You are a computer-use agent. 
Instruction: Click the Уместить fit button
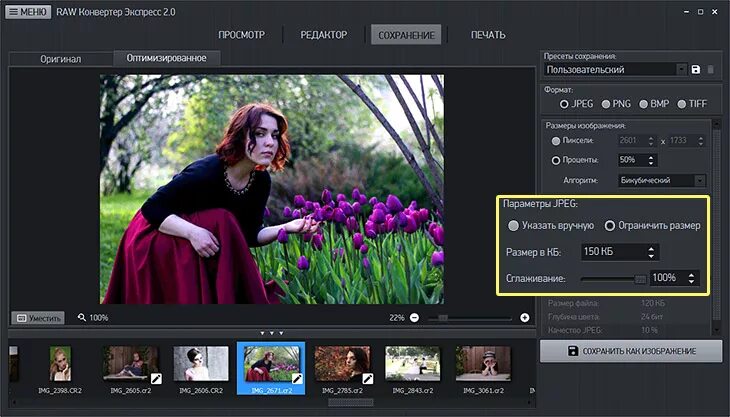38,318
